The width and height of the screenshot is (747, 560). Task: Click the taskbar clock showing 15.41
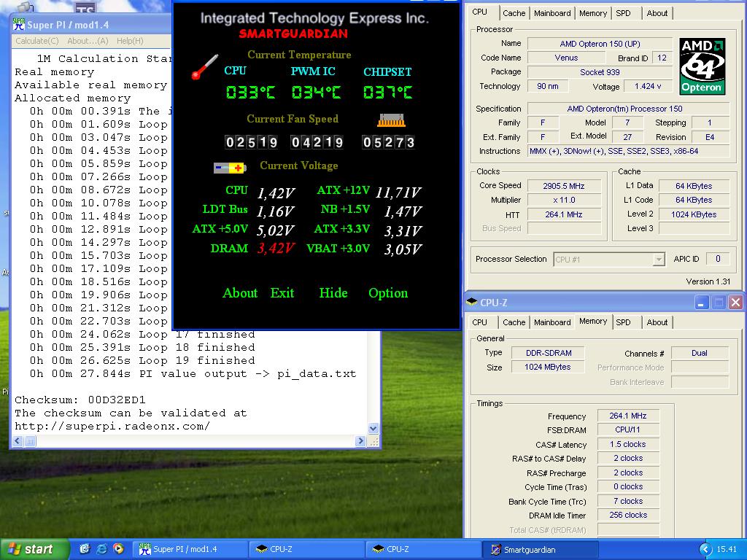pyautogui.click(x=727, y=550)
